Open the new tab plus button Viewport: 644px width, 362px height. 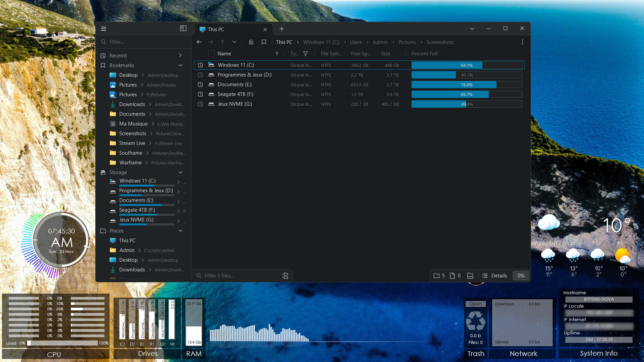[x=282, y=29]
